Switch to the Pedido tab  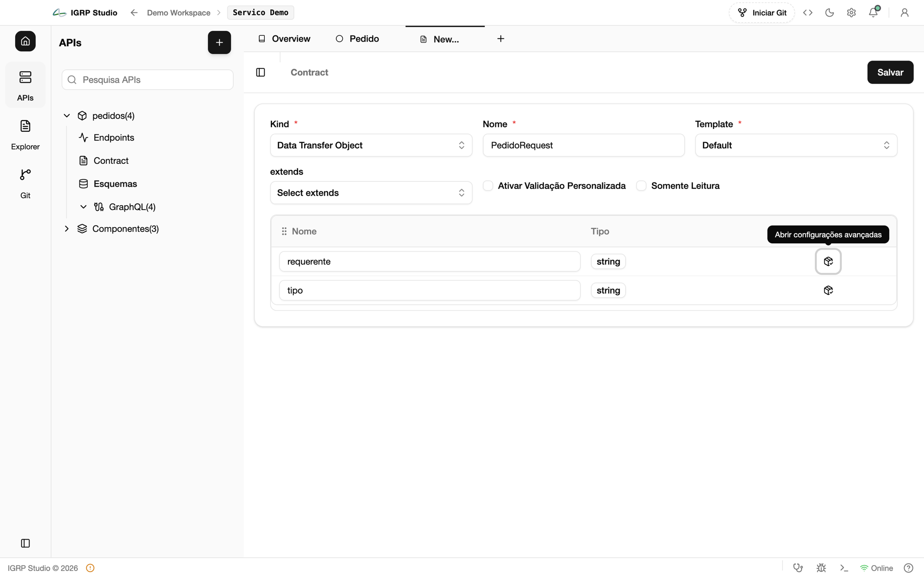coord(357,39)
